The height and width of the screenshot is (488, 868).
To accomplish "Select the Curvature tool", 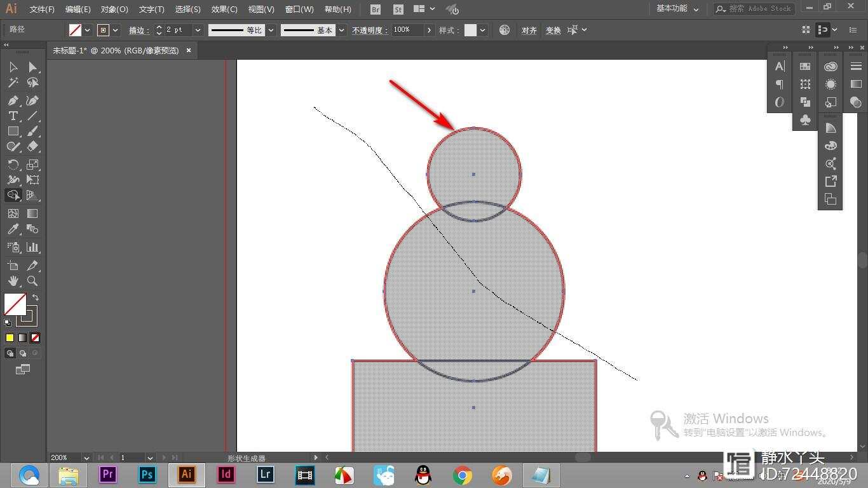I will pos(32,100).
